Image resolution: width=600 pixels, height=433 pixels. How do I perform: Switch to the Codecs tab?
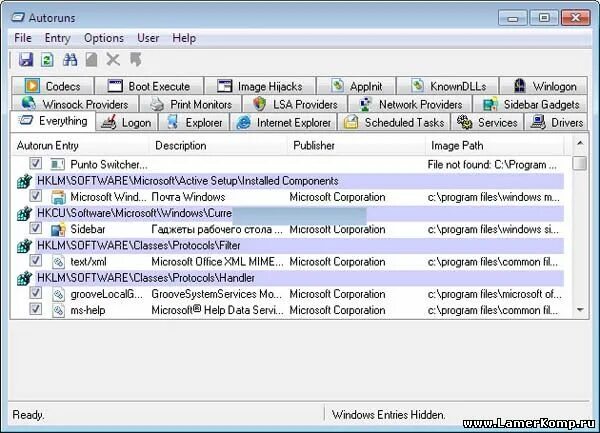tap(52, 86)
